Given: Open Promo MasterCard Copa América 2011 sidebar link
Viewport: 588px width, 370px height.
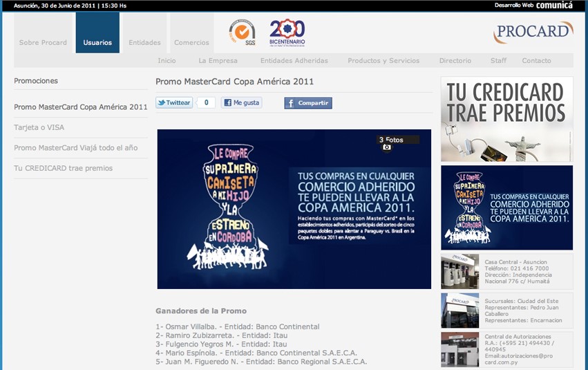Looking at the screenshot, I should point(81,107).
